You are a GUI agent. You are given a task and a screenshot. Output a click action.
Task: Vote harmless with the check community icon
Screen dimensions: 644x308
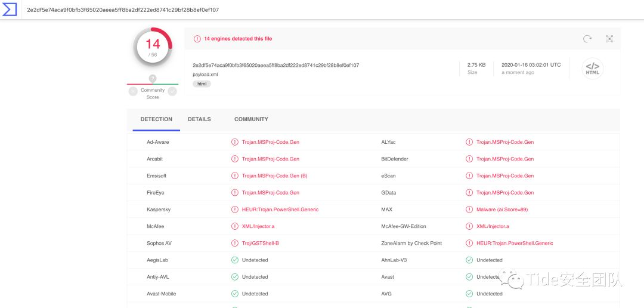172,91
